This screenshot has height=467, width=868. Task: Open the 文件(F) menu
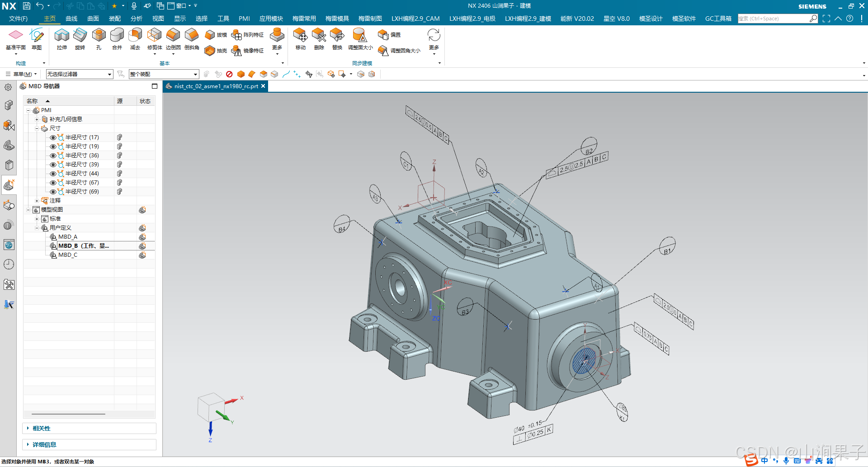[x=18, y=19]
